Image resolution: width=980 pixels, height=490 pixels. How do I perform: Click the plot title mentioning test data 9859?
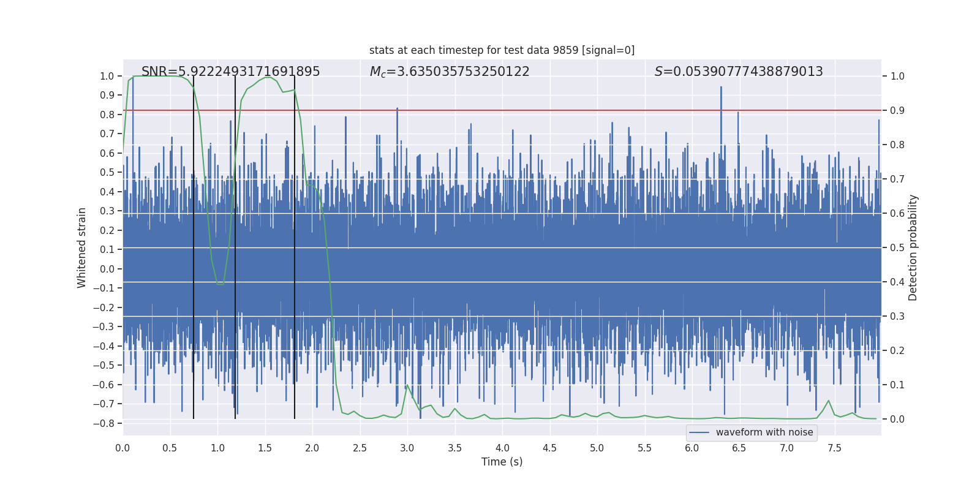(x=502, y=50)
